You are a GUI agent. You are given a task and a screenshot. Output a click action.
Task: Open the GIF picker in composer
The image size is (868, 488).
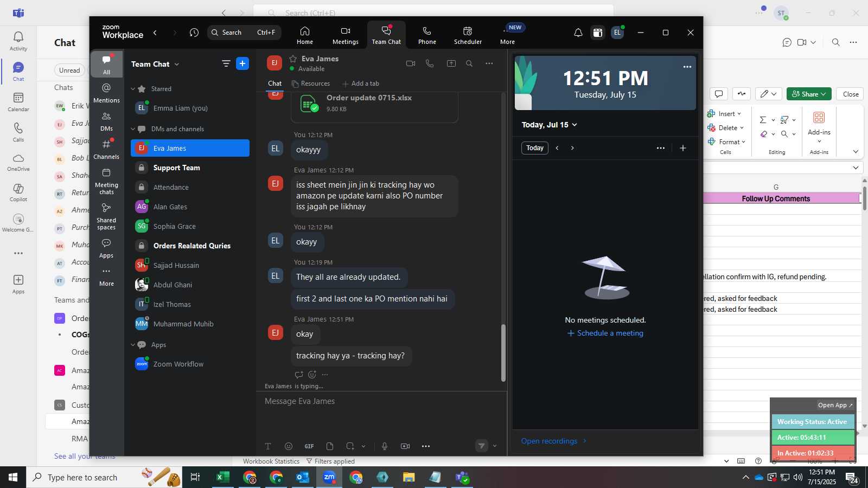(x=309, y=446)
